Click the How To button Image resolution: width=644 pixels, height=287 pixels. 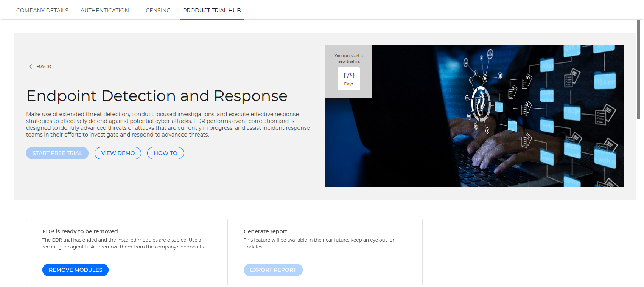tap(165, 153)
